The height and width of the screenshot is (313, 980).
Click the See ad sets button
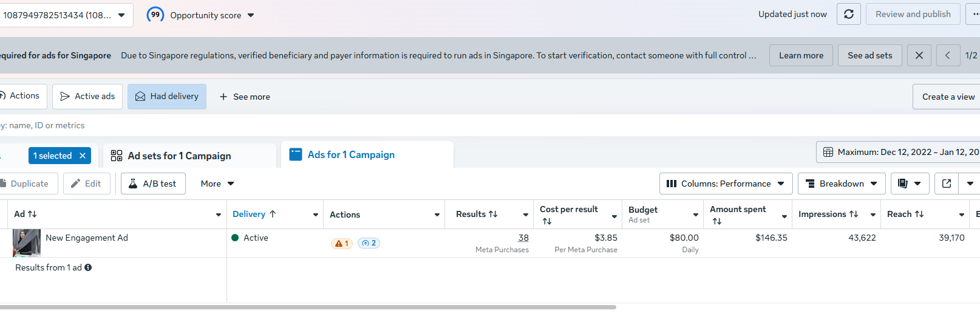[x=869, y=55]
